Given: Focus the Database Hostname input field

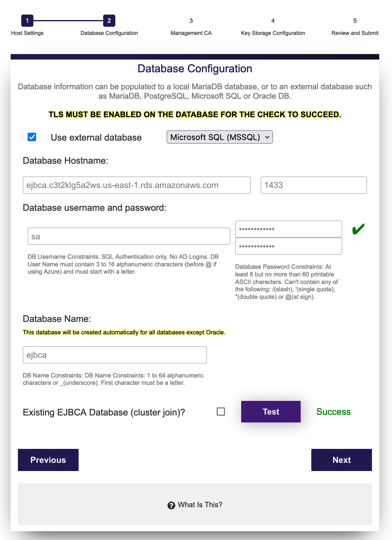Looking at the screenshot, I should pos(137,185).
